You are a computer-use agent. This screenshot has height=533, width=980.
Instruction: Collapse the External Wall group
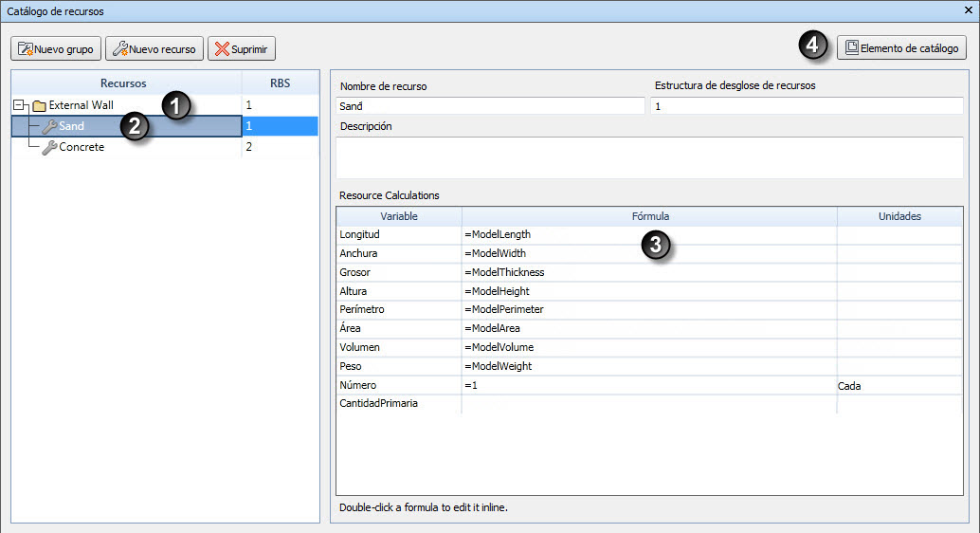point(19,105)
